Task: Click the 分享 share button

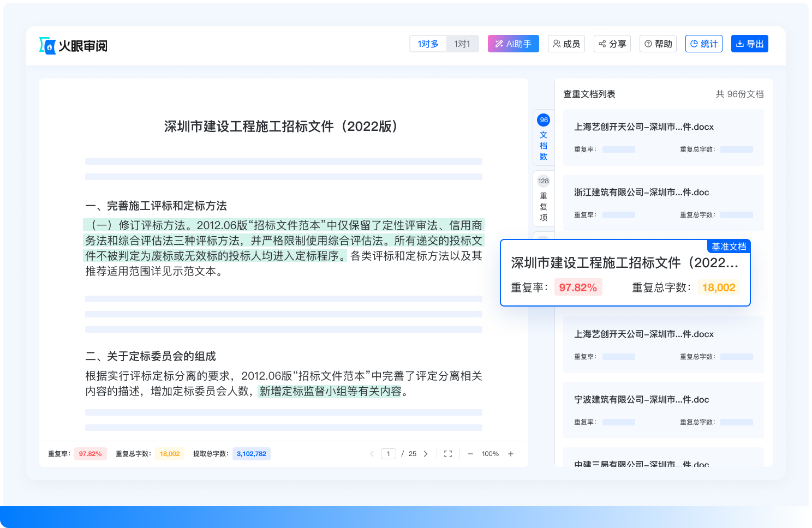Action: coord(612,44)
